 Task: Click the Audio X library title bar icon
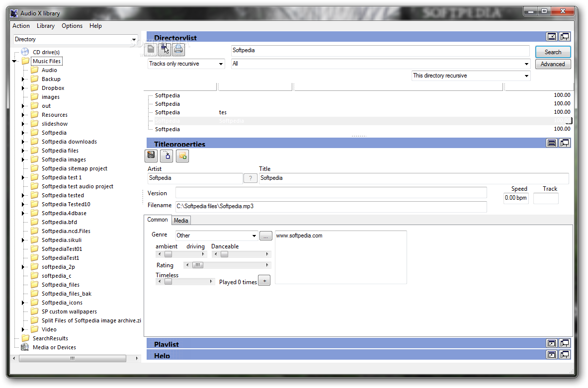(14, 13)
